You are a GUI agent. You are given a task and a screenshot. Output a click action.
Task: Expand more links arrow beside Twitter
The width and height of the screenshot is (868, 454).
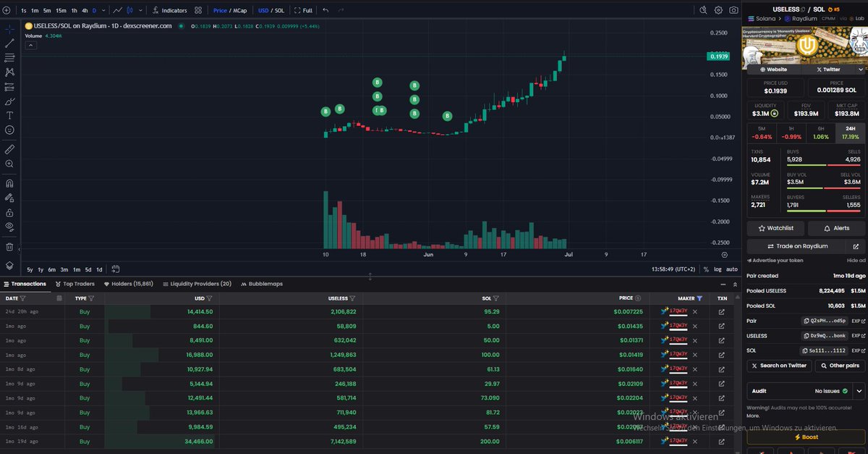860,70
